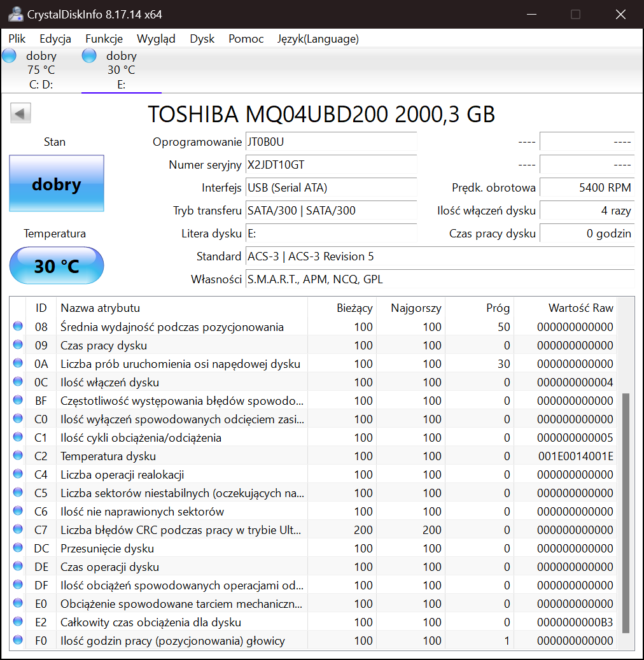This screenshot has height=660, width=644.
Task: Select the E: disk tab at 30 °C
Action: 121,70
